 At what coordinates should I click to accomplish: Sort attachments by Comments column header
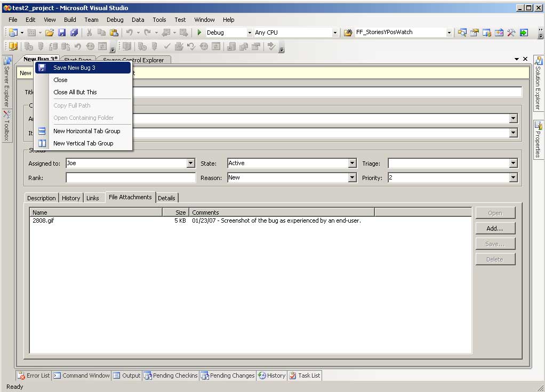point(282,212)
